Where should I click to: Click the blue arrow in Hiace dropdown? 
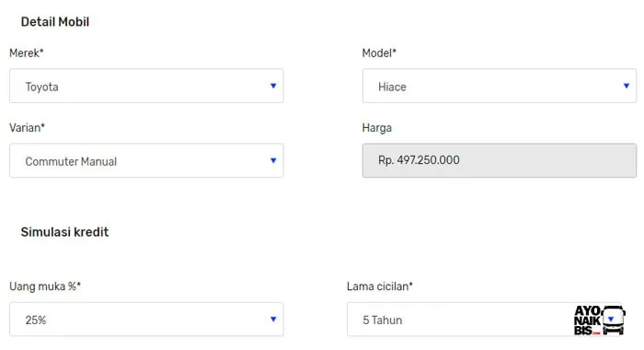pyautogui.click(x=627, y=86)
